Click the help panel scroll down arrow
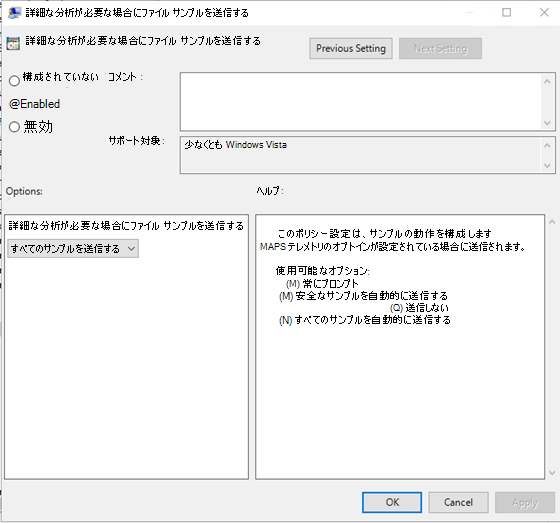560x523 pixels. tap(552, 473)
